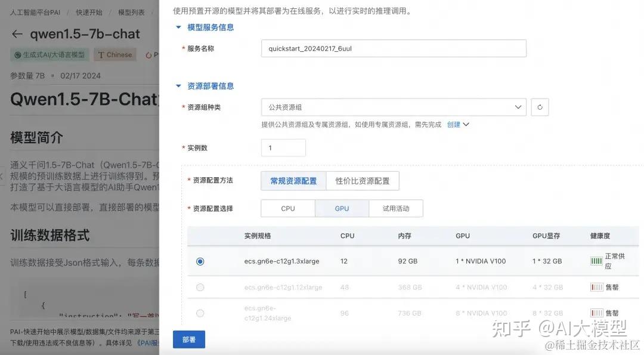This screenshot has width=644, height=355.
Task: Switch to 常规资源配置 tab
Action: coord(293,181)
